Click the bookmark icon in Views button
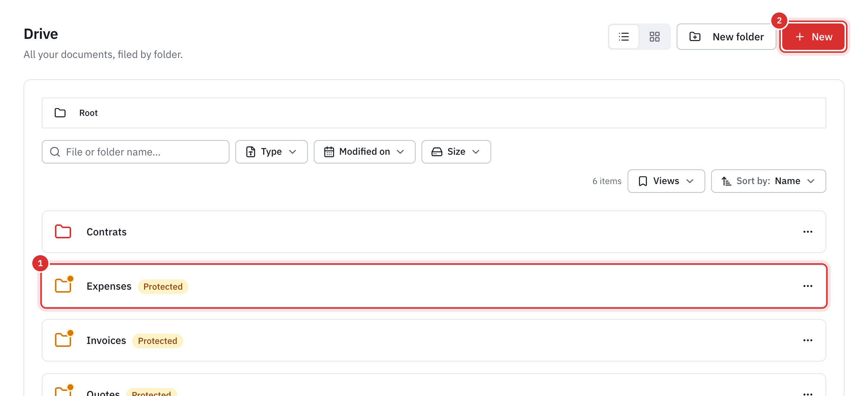 click(643, 181)
